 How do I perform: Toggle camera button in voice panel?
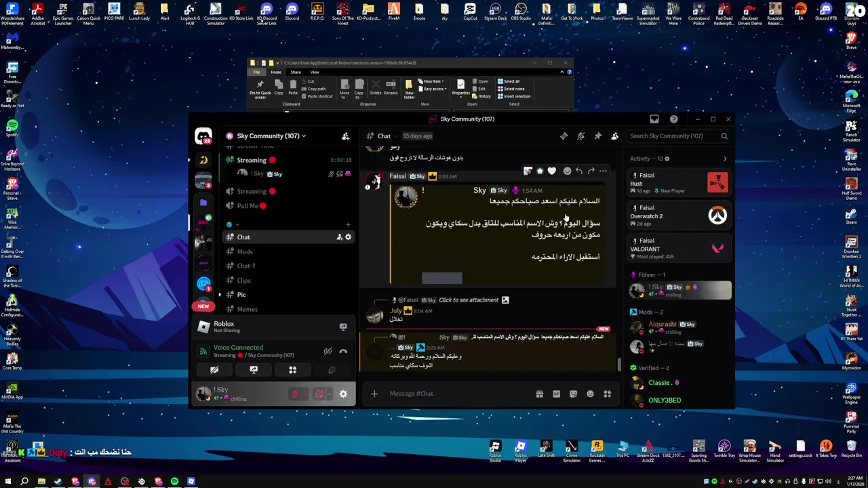[x=214, y=370]
